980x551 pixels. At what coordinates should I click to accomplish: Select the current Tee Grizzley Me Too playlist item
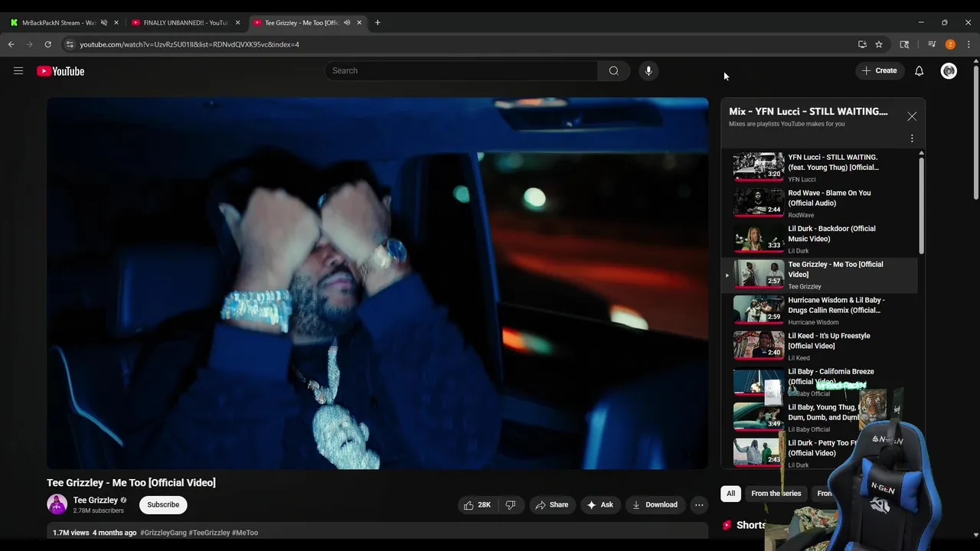click(819, 275)
